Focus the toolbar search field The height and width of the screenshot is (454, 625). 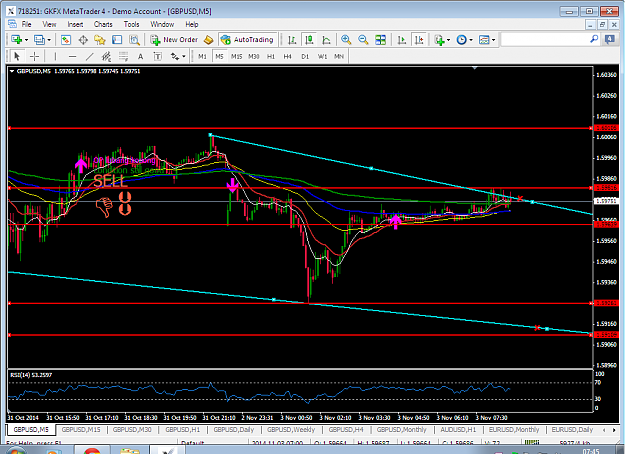coord(544,39)
